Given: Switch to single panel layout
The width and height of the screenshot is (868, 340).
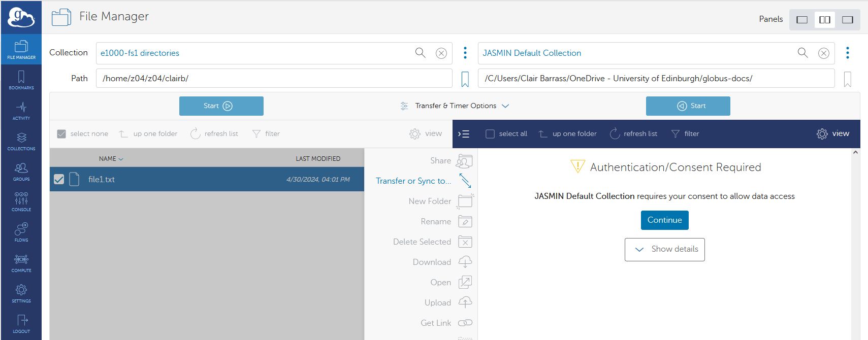Looking at the screenshot, I should click(802, 20).
